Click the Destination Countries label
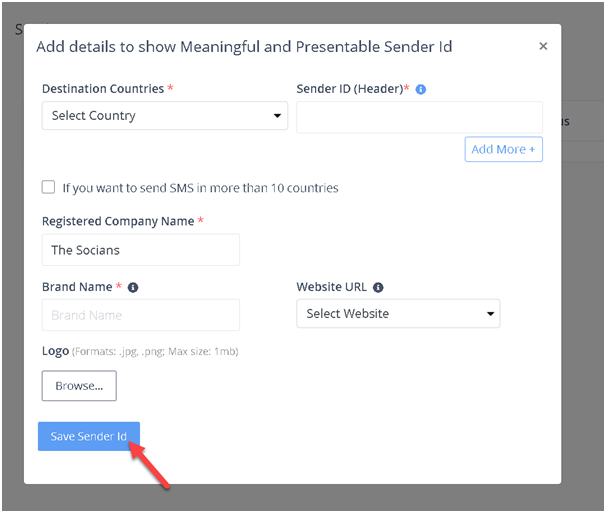 (x=103, y=89)
